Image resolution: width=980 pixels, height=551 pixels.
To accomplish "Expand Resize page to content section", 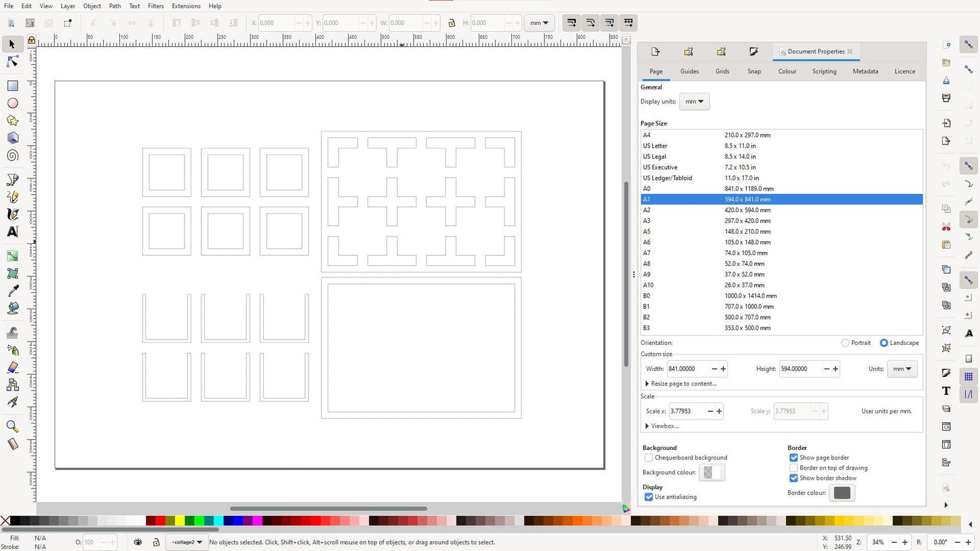I will [682, 384].
